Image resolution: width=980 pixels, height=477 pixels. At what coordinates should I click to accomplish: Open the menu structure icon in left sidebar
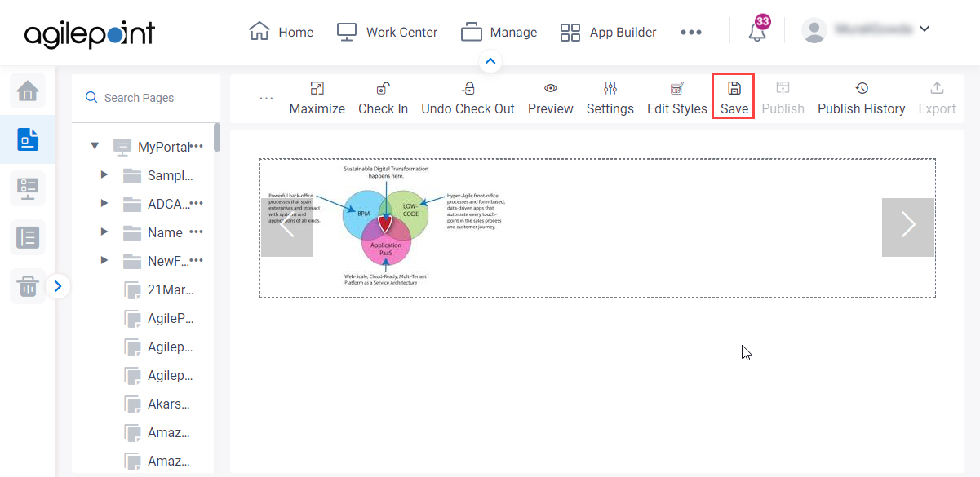[x=28, y=188]
